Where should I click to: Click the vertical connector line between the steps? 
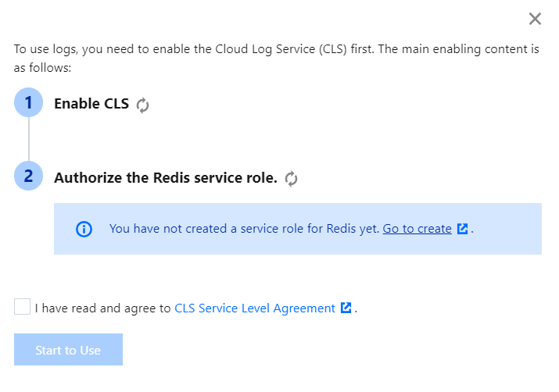point(29,139)
